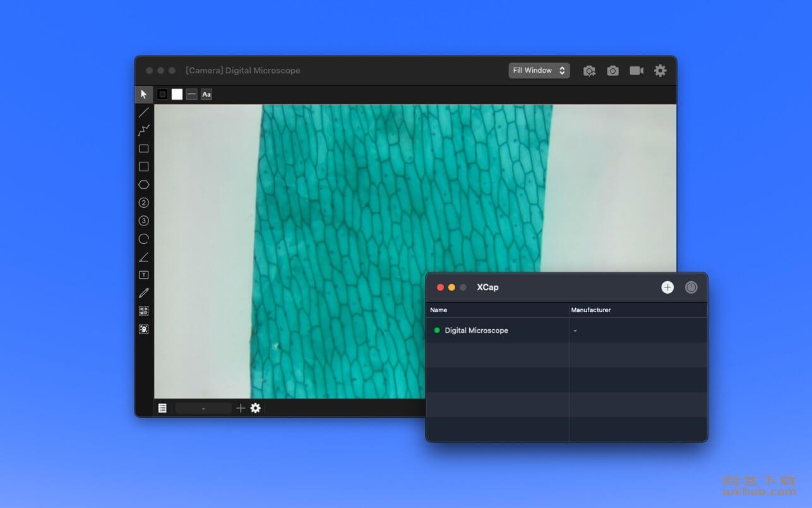The width and height of the screenshot is (812, 508).
Task: Select the three-point circle tool
Action: coord(144,221)
